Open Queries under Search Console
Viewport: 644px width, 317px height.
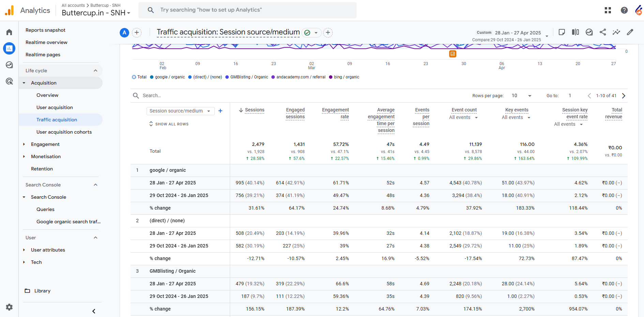(45, 209)
